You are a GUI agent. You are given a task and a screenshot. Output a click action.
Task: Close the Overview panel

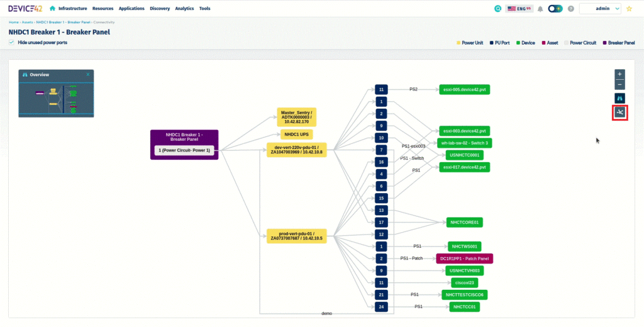(x=88, y=74)
